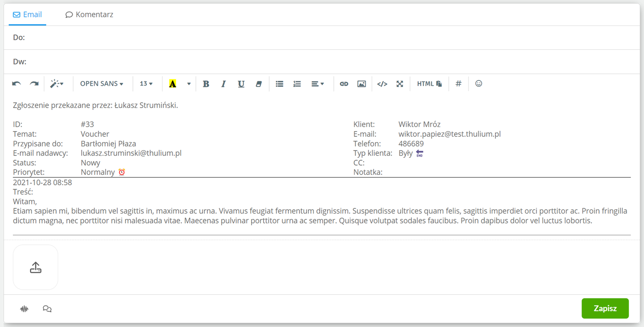
Task: Insert an unordered bullet list
Action: [x=279, y=84]
